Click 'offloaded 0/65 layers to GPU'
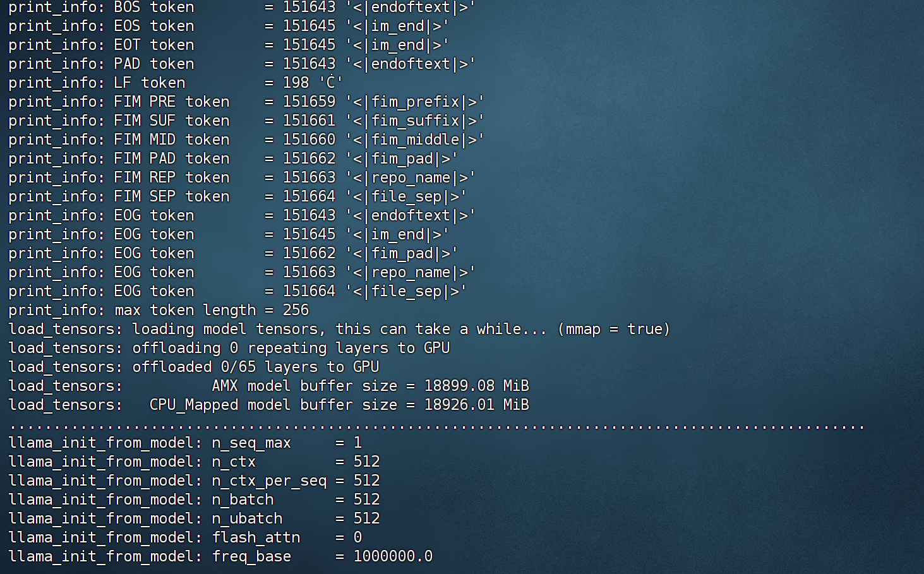The width and height of the screenshot is (924, 574). pyautogui.click(x=256, y=367)
